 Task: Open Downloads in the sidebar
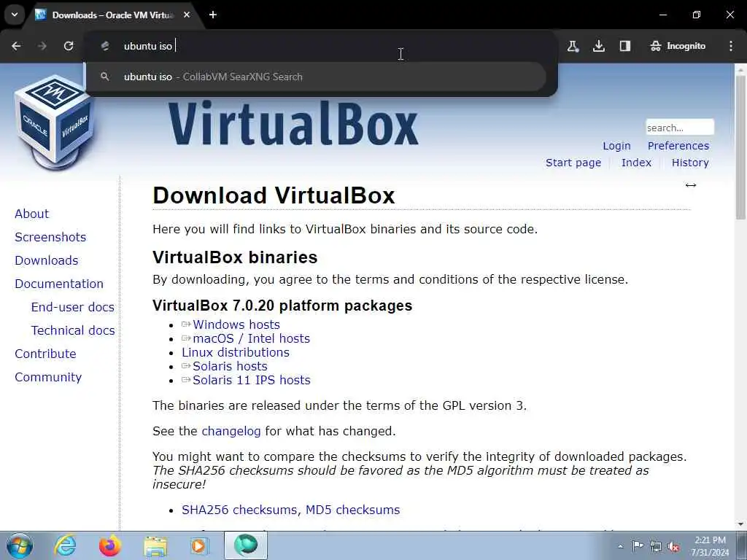47,260
